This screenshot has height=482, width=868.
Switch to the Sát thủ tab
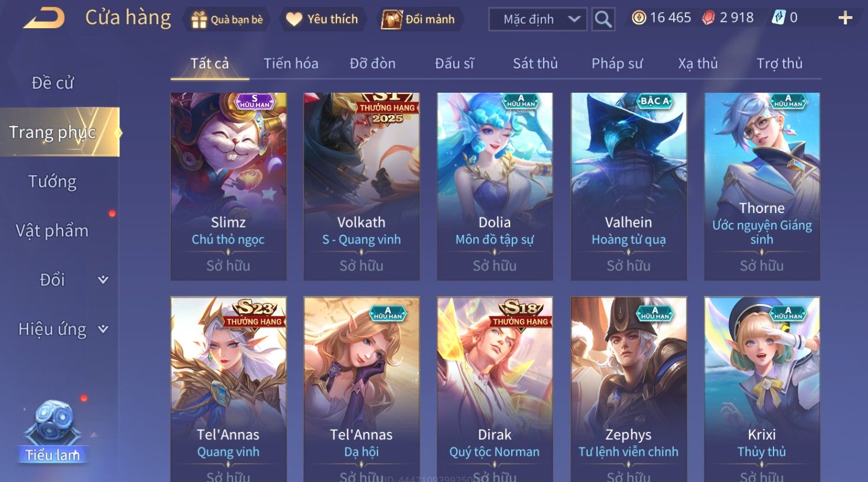click(535, 63)
